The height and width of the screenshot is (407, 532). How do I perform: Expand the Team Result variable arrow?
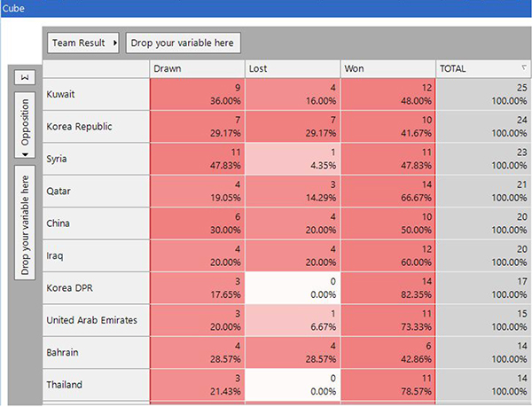coord(115,43)
